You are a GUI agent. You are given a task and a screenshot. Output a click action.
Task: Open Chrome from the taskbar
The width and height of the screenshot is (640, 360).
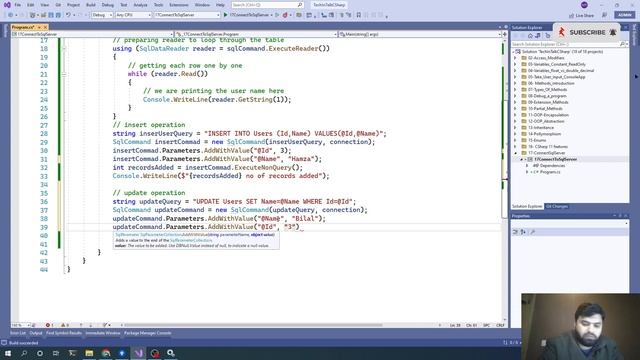106,353
